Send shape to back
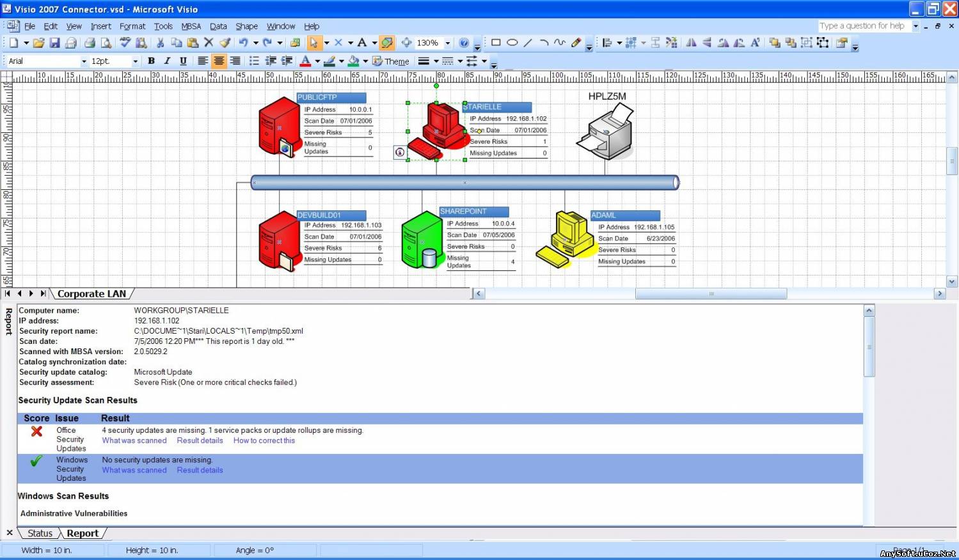Screen dimensions: 959x560 point(791,43)
